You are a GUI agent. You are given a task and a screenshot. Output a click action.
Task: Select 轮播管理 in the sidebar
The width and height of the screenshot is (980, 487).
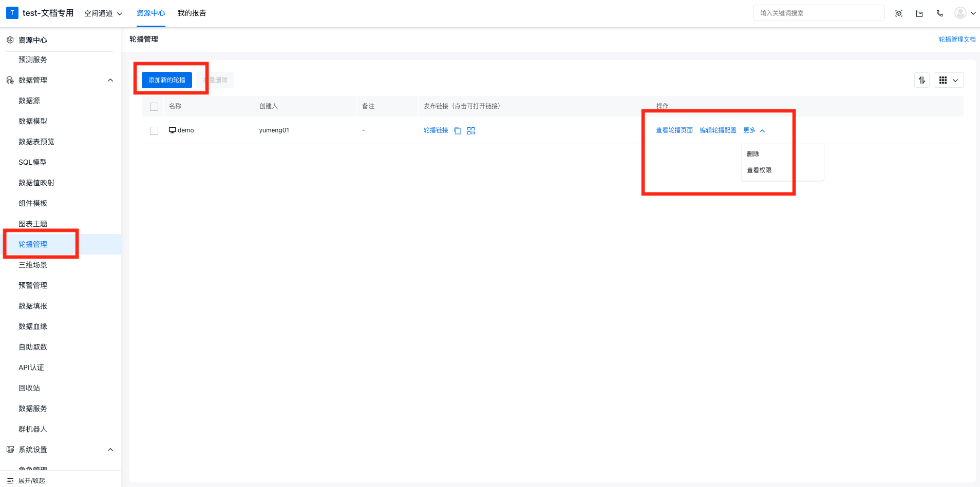33,244
